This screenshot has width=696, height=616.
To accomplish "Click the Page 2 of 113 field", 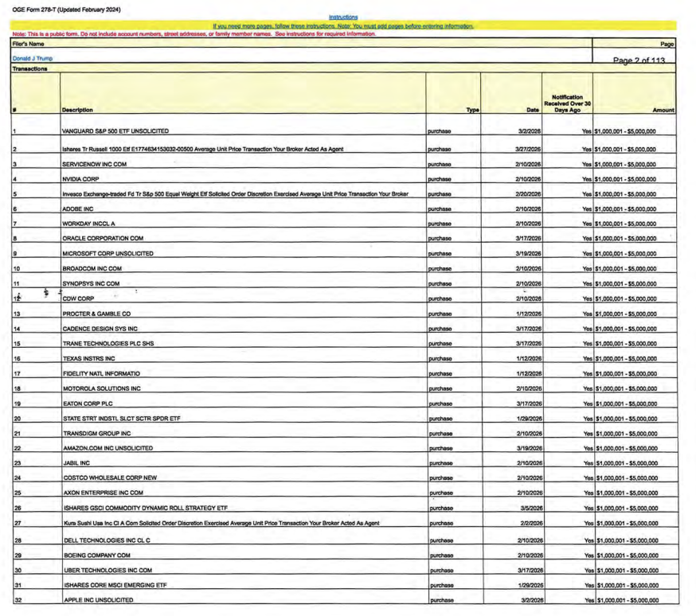I will (639, 60).
